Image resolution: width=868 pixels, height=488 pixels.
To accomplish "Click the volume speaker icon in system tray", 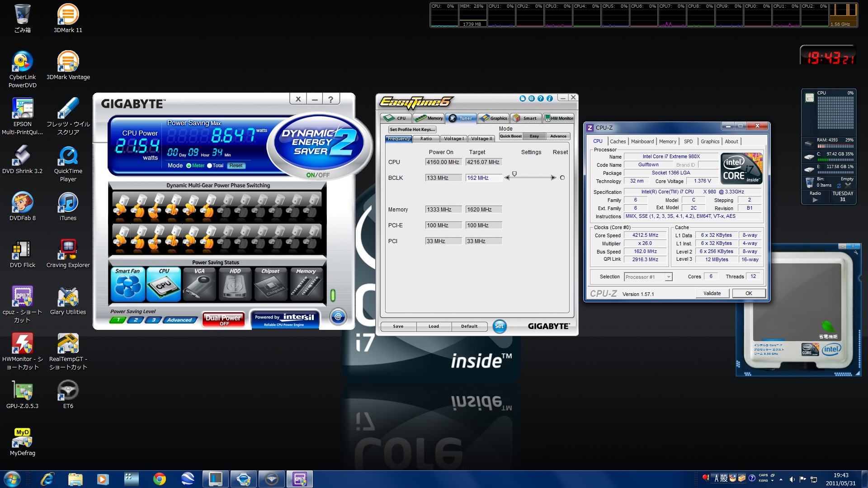I will (792, 479).
